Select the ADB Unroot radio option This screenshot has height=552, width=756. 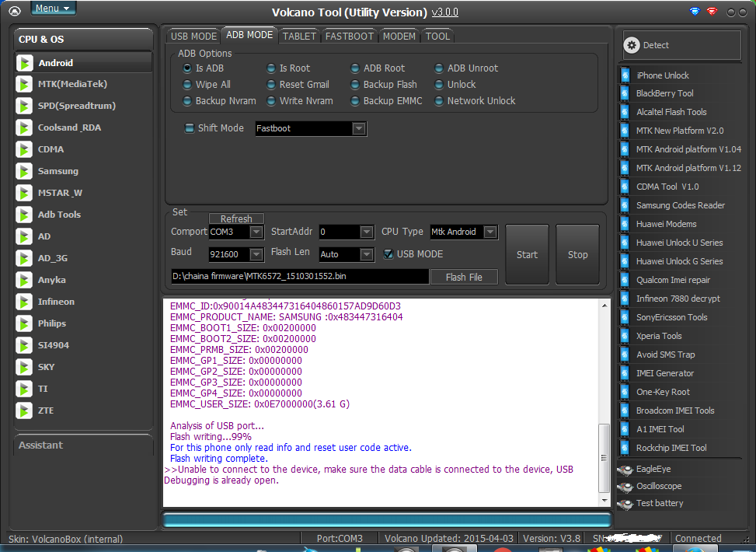point(439,68)
